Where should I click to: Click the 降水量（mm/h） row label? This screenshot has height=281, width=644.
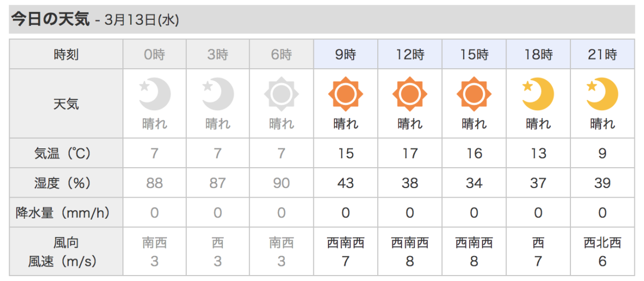tap(66, 213)
